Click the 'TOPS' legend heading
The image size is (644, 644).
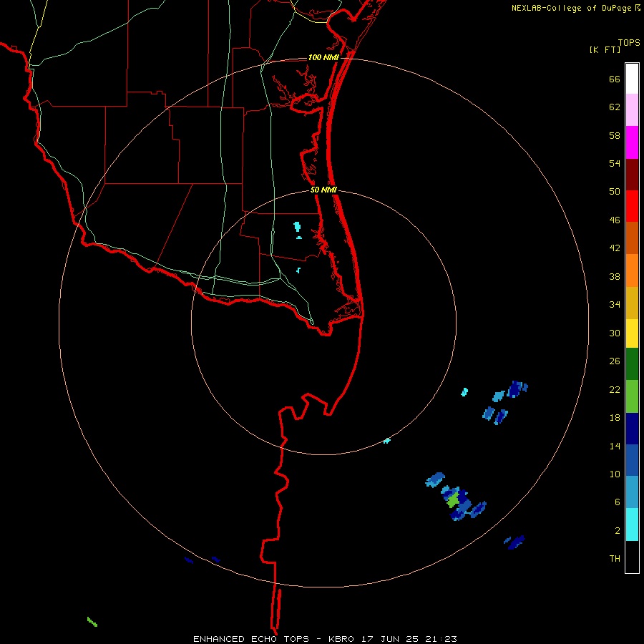click(629, 43)
